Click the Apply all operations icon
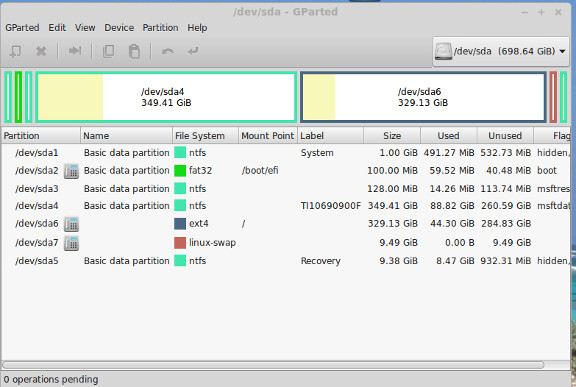 [193, 51]
